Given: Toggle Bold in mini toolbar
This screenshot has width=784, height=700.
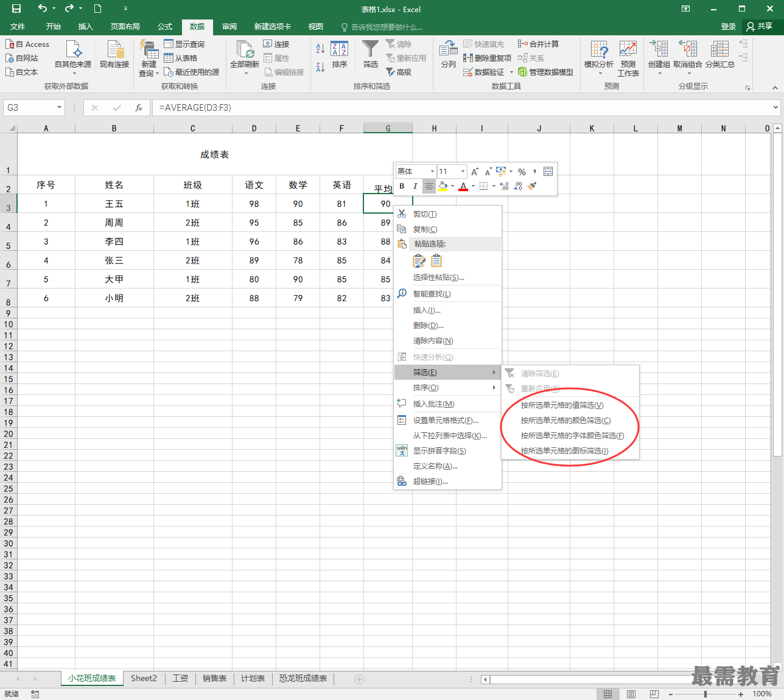Looking at the screenshot, I should 402,186.
